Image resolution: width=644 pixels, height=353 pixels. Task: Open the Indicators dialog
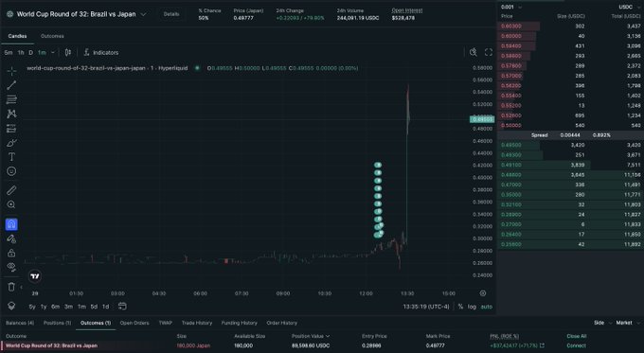[x=101, y=53]
